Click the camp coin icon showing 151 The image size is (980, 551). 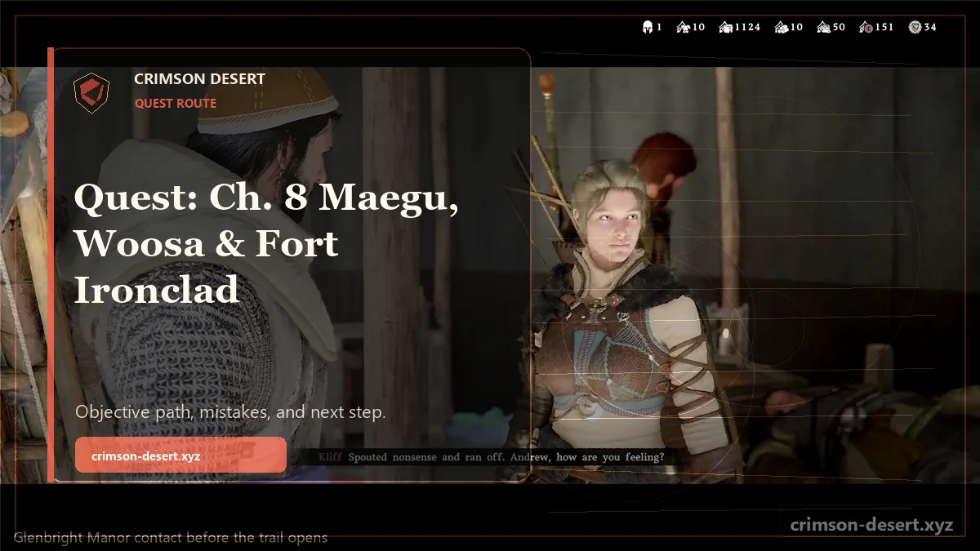tap(866, 27)
